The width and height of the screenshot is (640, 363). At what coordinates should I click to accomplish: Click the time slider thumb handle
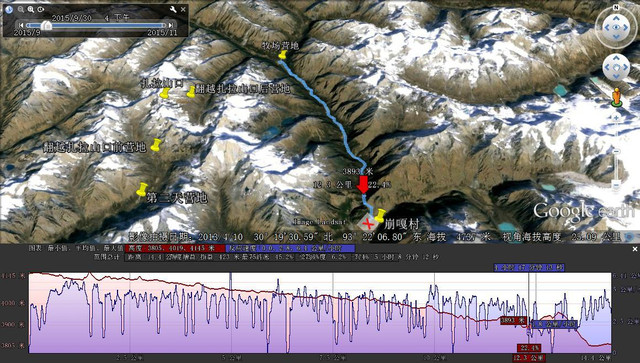[46, 25]
